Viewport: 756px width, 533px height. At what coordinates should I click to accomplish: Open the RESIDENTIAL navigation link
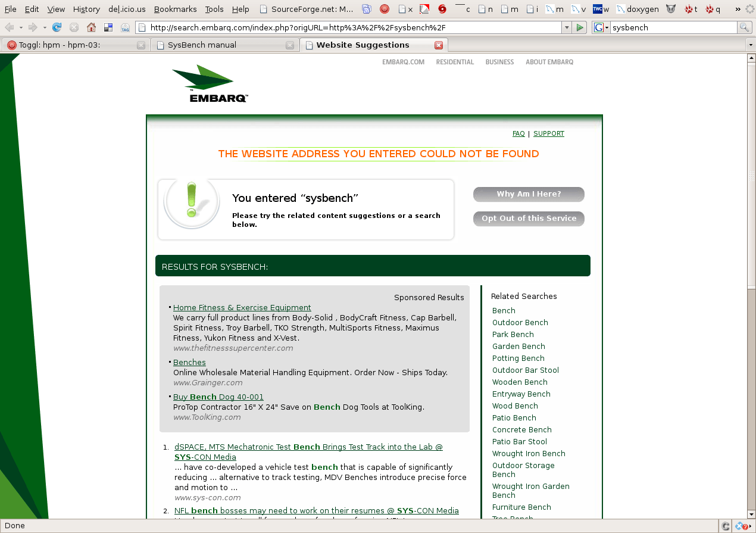(x=455, y=62)
